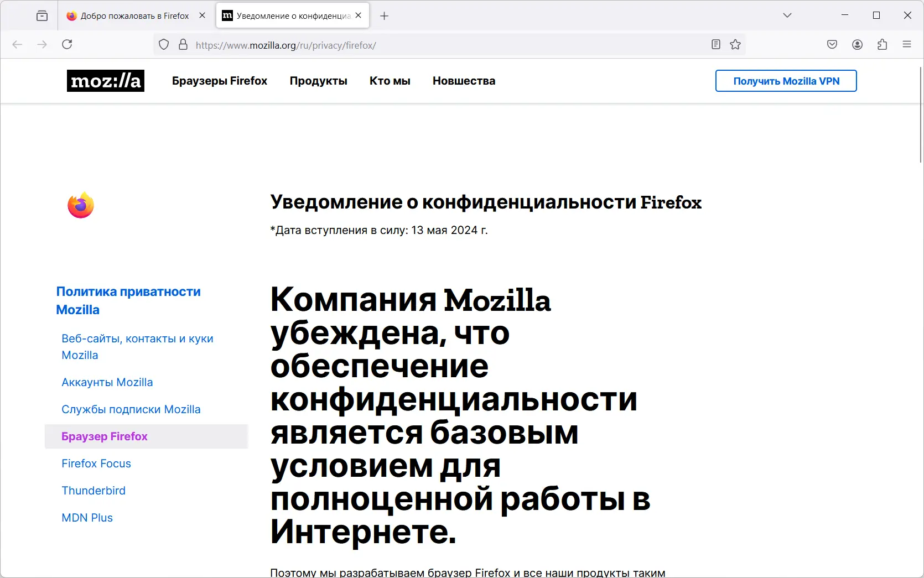Open Браузеры Firefox navigation menu
924x578 pixels.
220,81
